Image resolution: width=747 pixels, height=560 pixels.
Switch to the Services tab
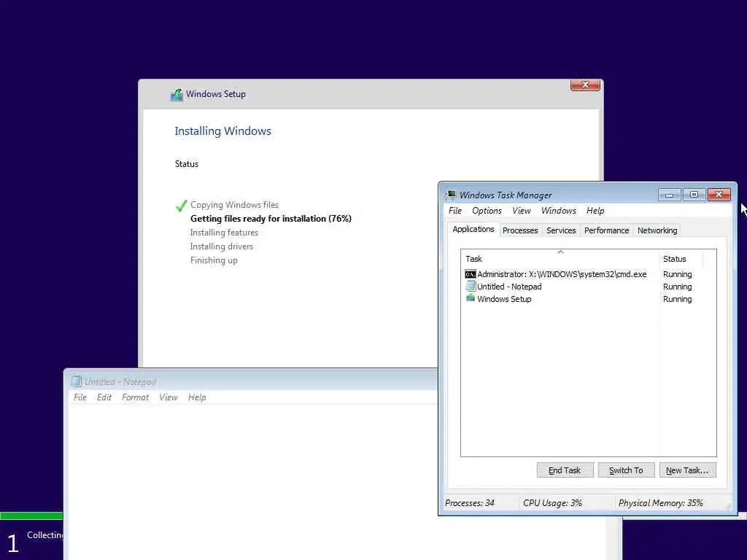tap(561, 230)
